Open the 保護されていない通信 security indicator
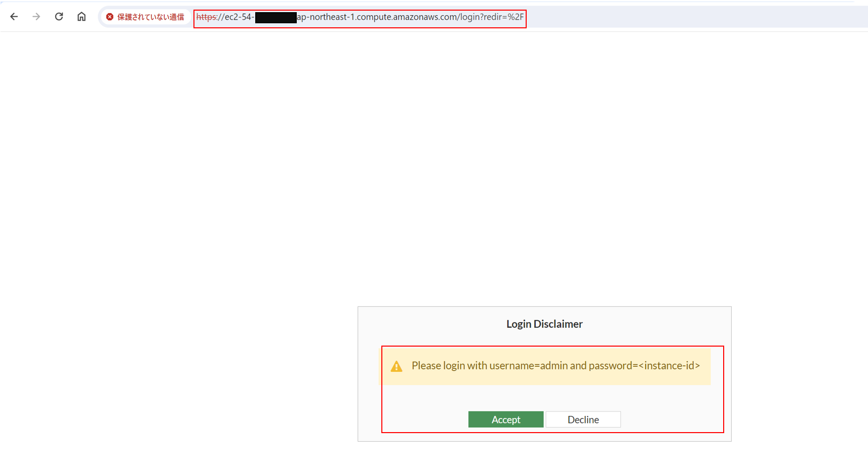 click(145, 17)
